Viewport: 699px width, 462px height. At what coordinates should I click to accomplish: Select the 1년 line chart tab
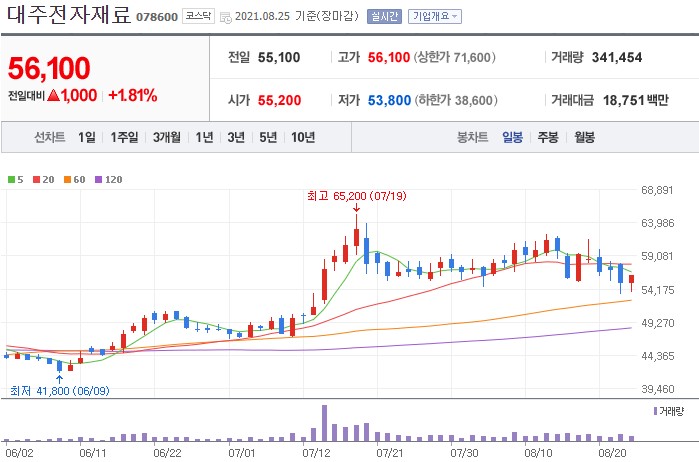point(204,137)
